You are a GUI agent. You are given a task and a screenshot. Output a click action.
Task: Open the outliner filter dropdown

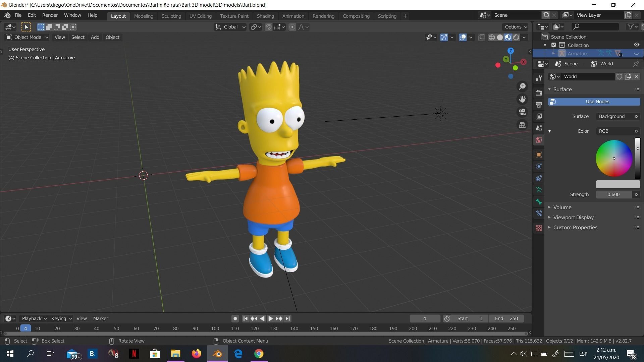click(632, 26)
